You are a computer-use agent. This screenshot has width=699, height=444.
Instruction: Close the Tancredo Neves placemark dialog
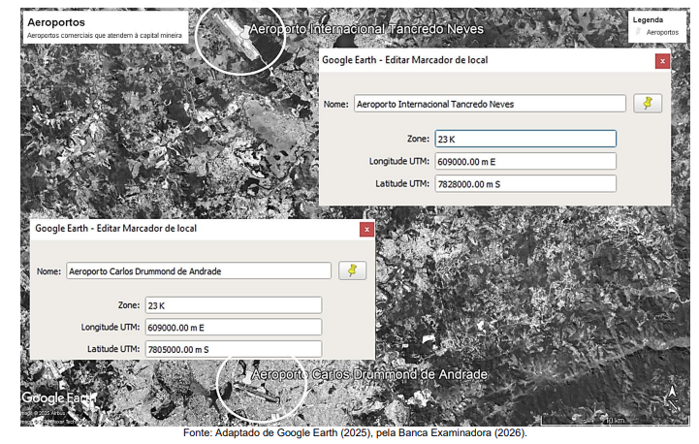click(x=662, y=61)
